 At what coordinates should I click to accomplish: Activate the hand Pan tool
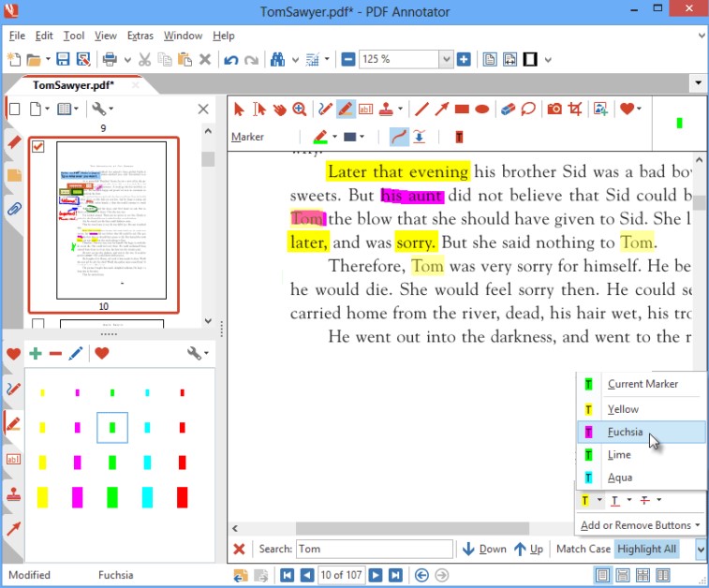click(x=279, y=110)
